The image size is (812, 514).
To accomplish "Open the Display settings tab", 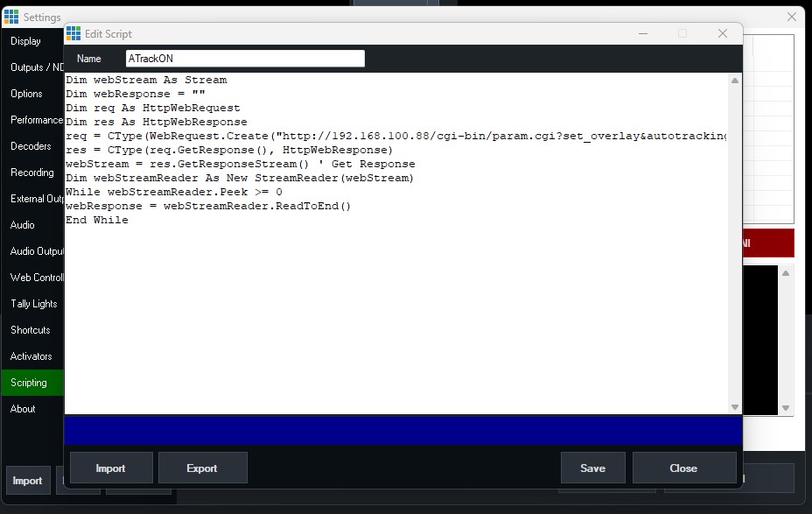I will (32, 41).
